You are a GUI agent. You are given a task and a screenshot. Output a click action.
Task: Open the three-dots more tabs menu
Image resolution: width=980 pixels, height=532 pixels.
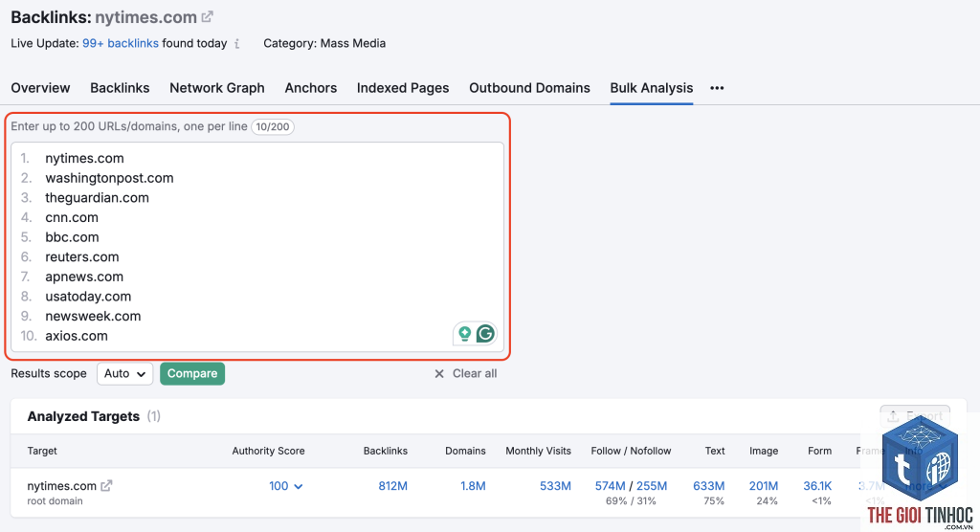pos(717,88)
